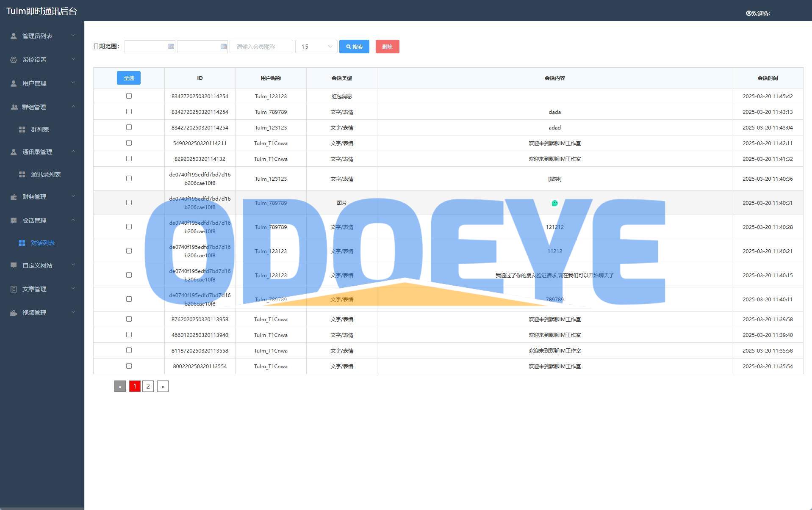Tick the checkbox for the dada message row
This screenshot has height=510, width=812.
click(129, 112)
